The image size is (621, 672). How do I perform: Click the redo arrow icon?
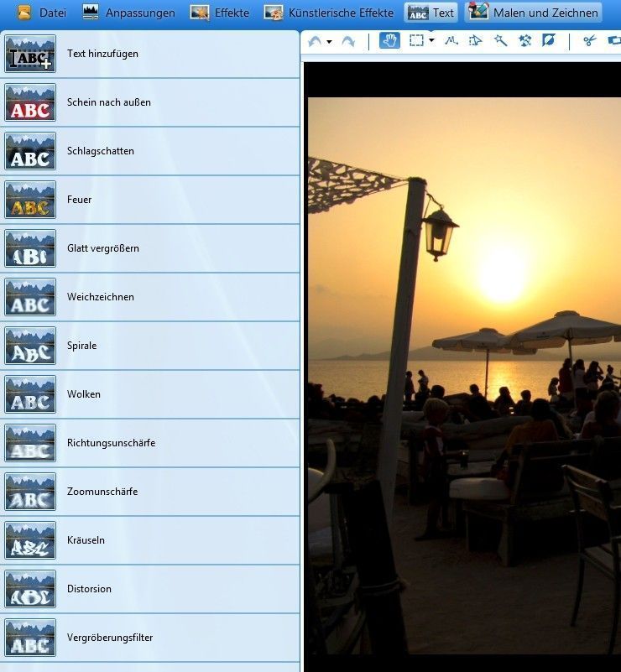[347, 41]
